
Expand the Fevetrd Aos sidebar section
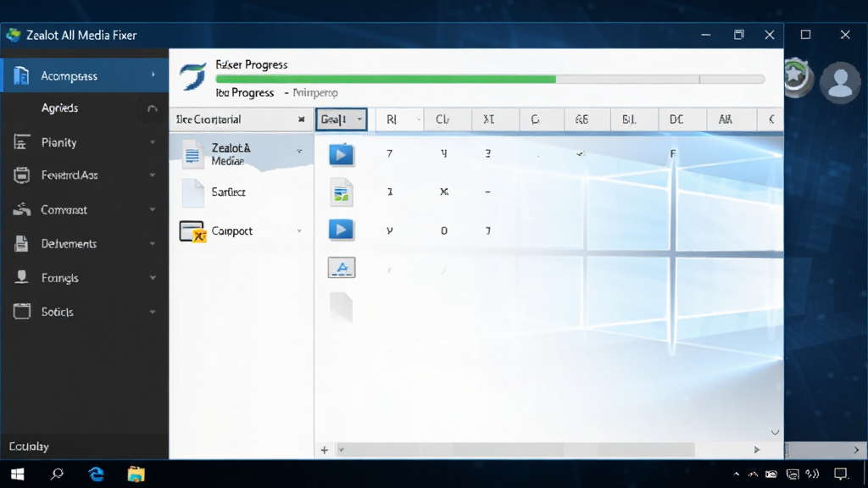point(153,175)
